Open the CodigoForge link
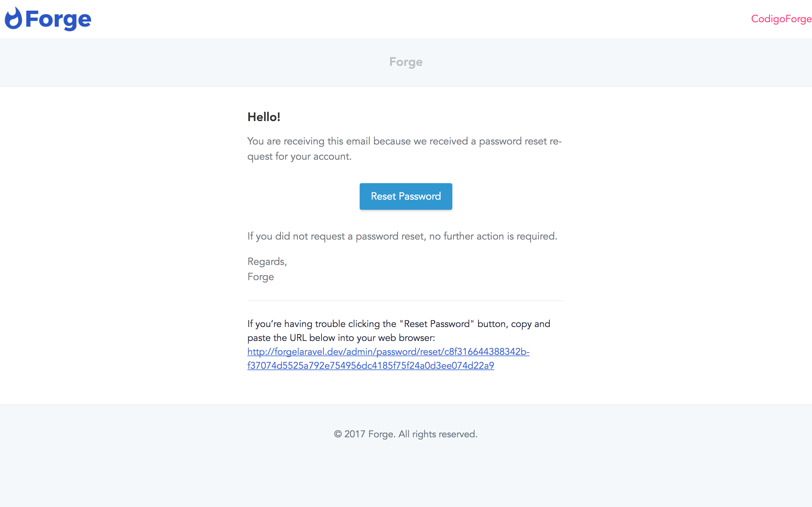Viewport: 812px width, 507px height. point(781,19)
